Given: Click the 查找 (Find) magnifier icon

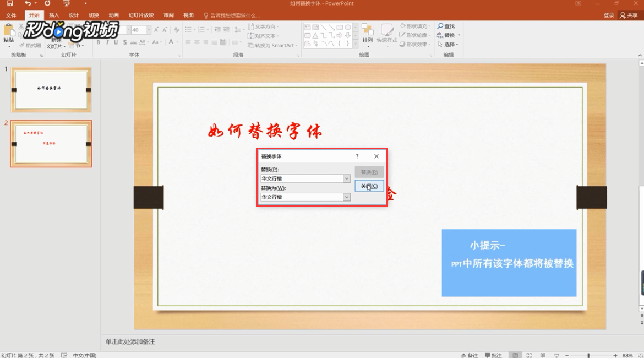Looking at the screenshot, I should point(440,26).
